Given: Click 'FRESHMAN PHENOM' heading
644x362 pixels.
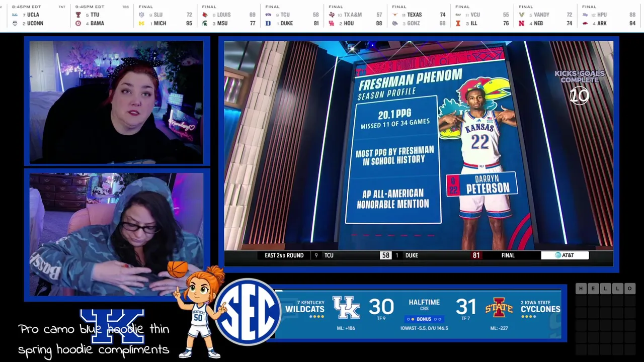Looking at the screenshot, I should pos(410,78).
